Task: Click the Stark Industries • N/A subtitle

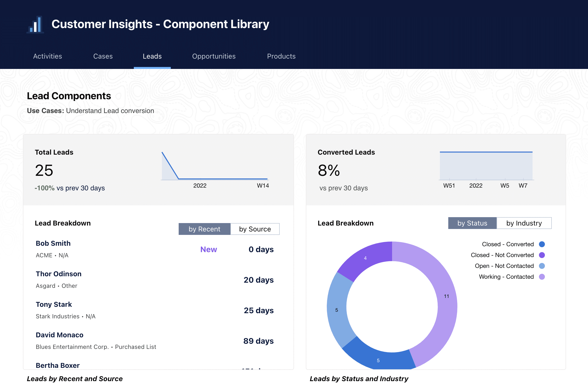Action: [x=66, y=316]
